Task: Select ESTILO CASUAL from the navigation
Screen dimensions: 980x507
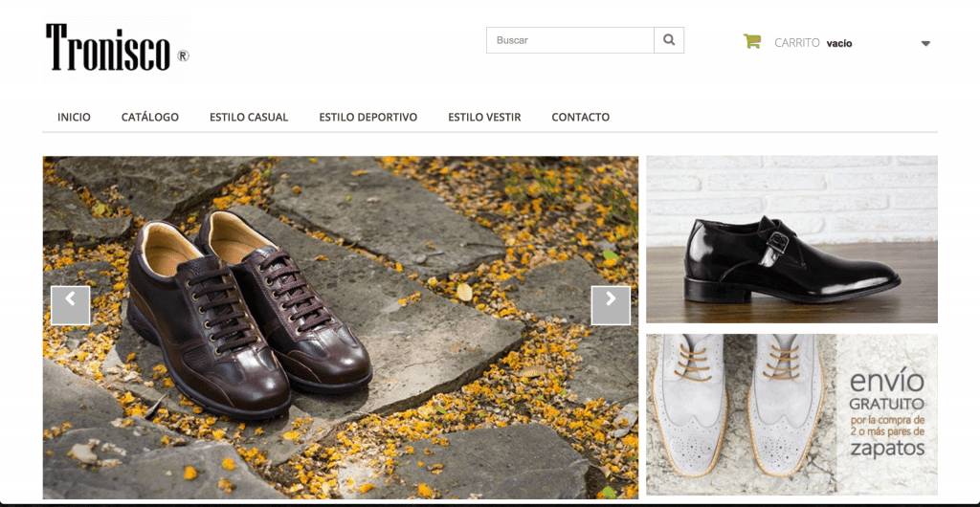Action: click(249, 118)
